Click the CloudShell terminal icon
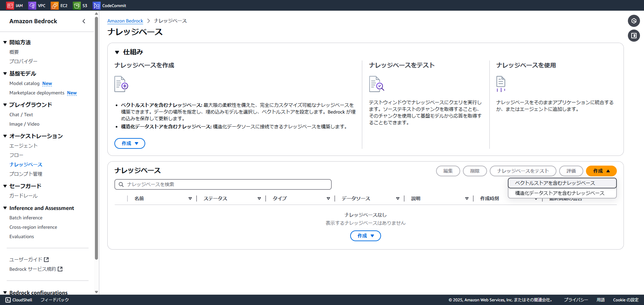The height and width of the screenshot is (305, 644). tap(8, 300)
